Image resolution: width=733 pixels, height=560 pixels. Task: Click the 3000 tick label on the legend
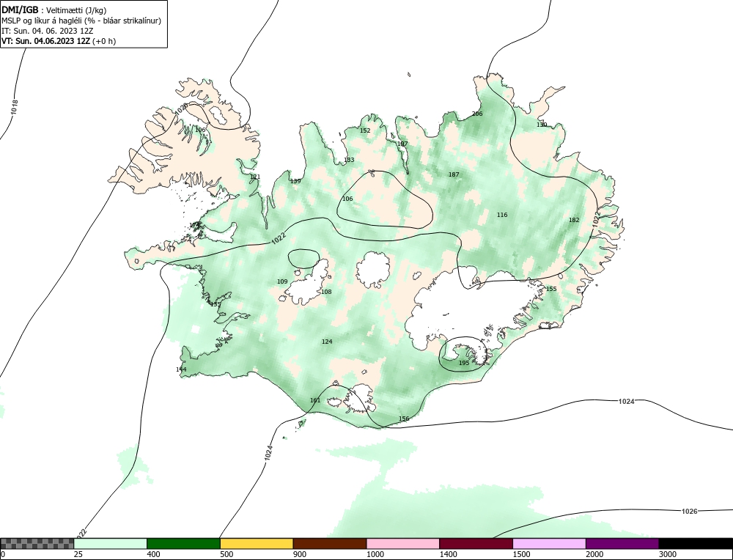668,555
